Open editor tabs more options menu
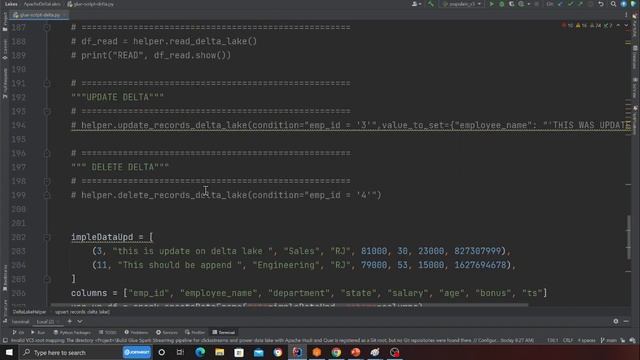Image resolution: width=640 pixels, height=360 pixels. coord(626,15)
